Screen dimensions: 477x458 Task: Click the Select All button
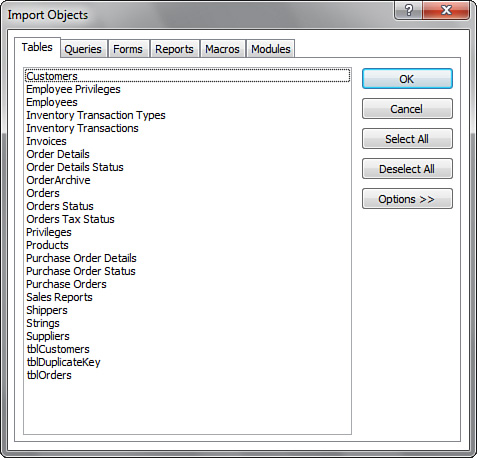tap(407, 139)
